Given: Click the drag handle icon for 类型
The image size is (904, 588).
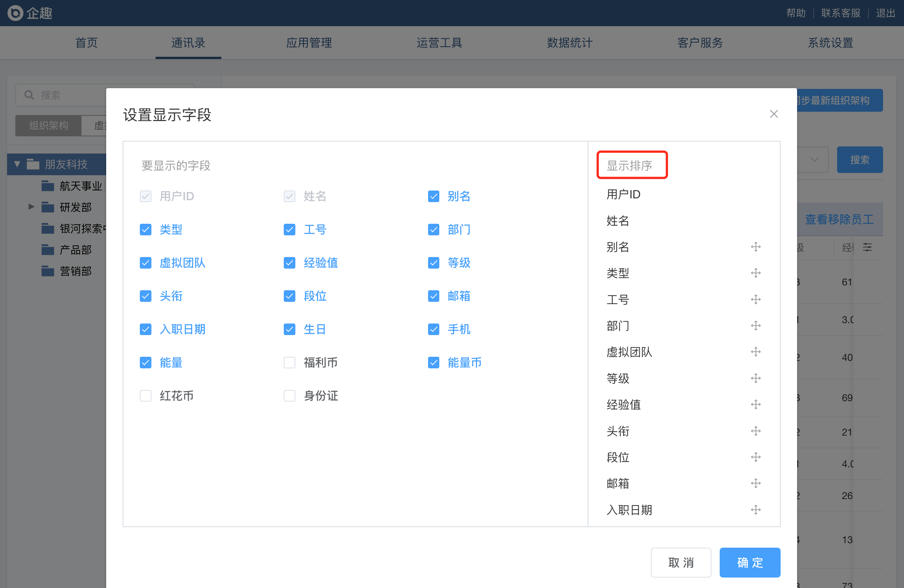Looking at the screenshot, I should (x=756, y=273).
